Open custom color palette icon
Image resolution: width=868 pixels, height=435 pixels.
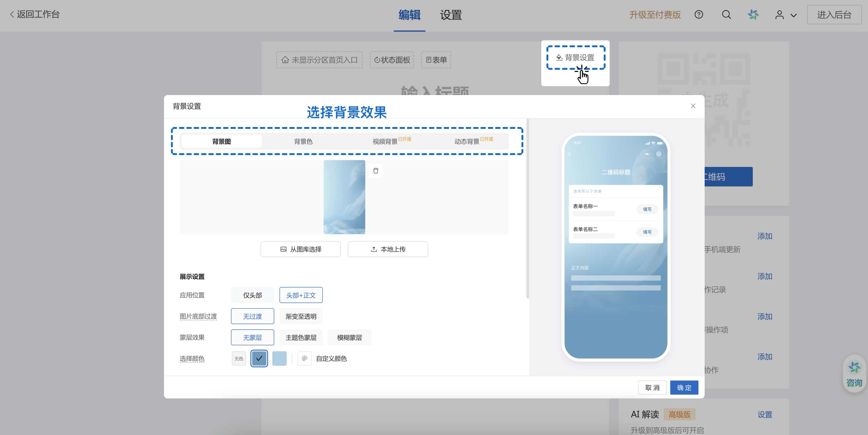click(304, 358)
